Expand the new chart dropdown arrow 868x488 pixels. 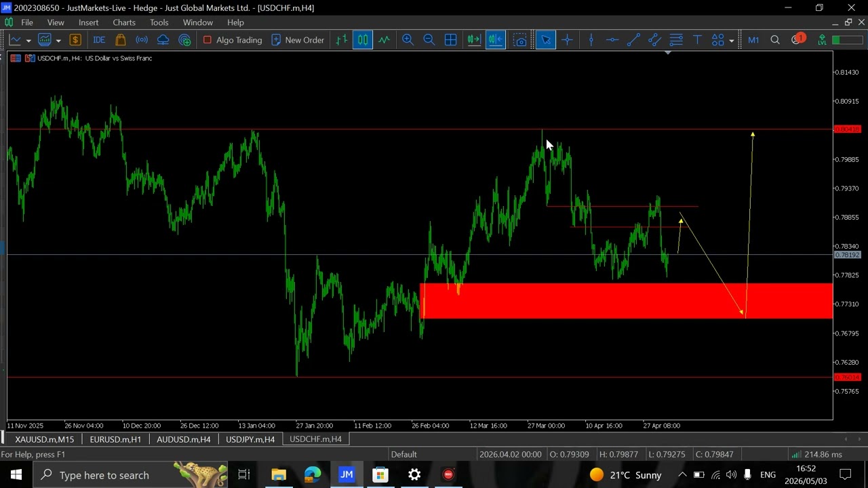tap(28, 41)
